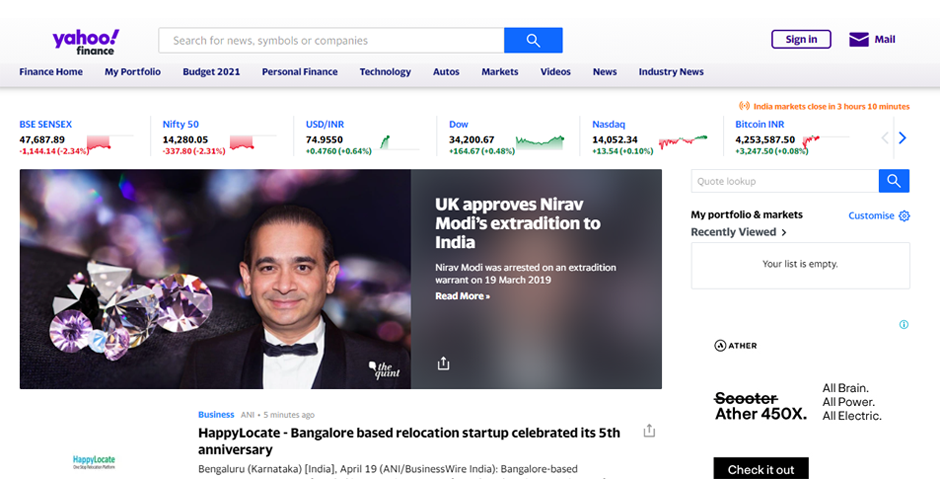940x492 pixels.
Task: Click the HappyLocate logo thumbnail
Action: pyautogui.click(x=94, y=461)
